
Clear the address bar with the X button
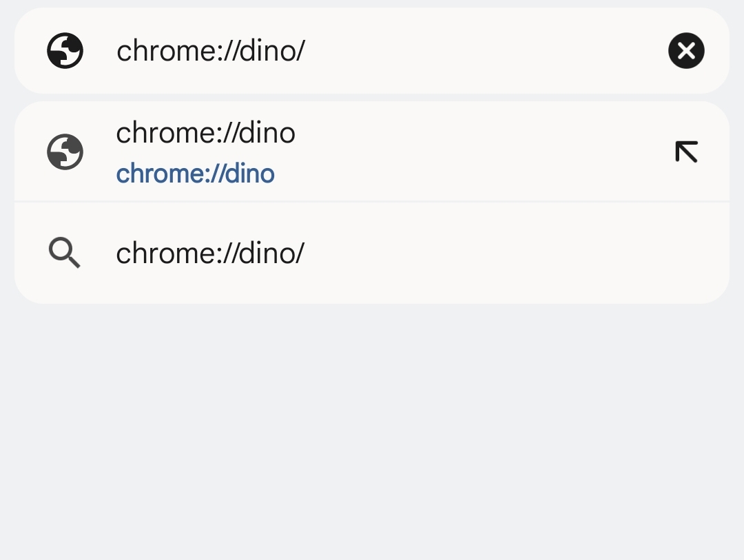(686, 51)
